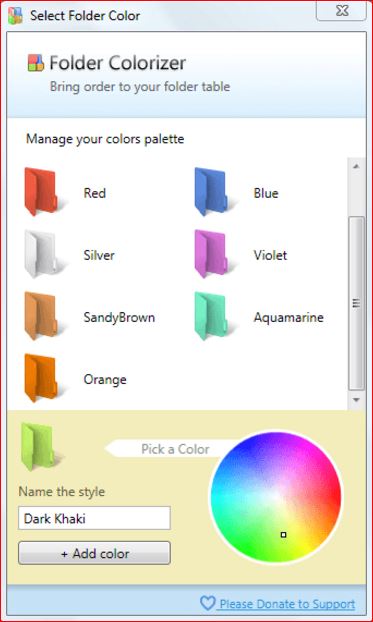Click the 'Aquamarine' color label
This screenshot has height=622, width=373.
click(288, 317)
